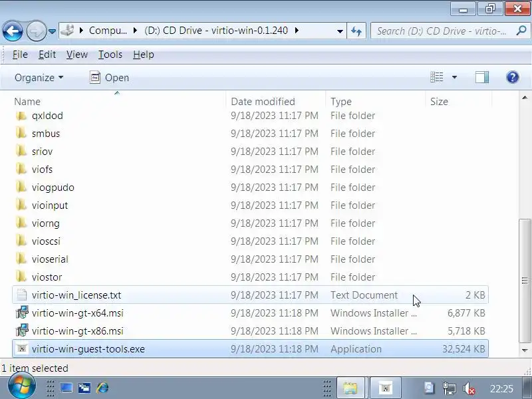Select the vioinput folder icon
Screen dimensions: 532x399
(21, 205)
